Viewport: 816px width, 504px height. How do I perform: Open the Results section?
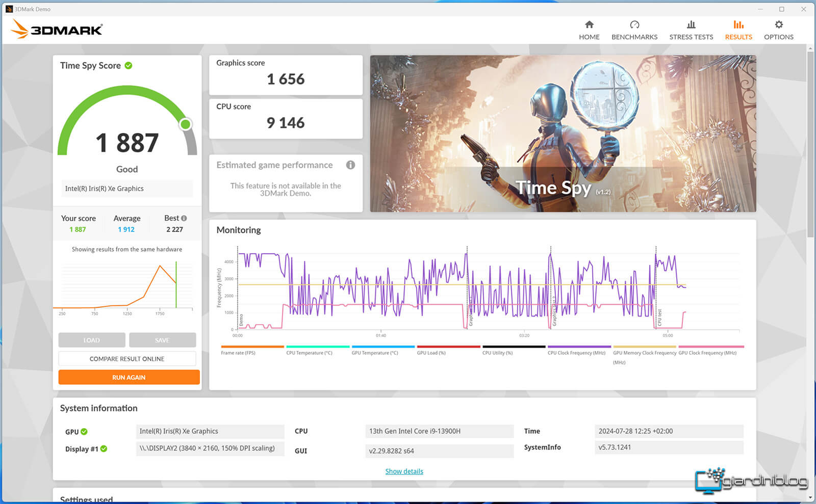[738, 30]
